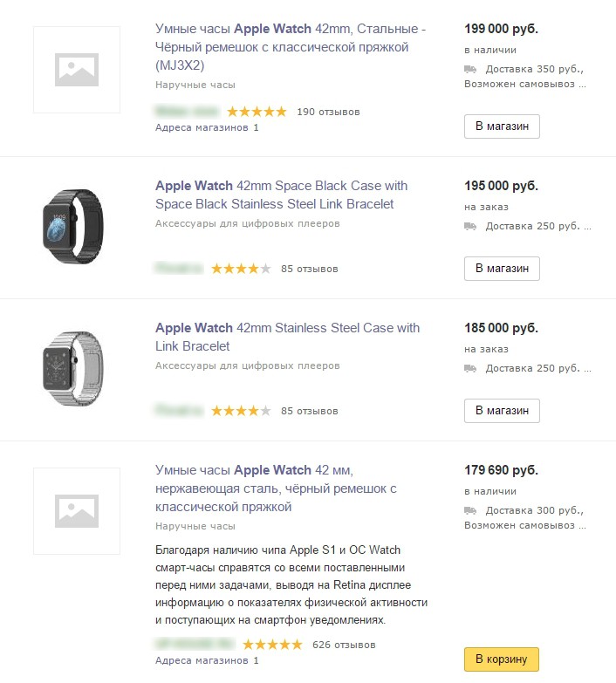This screenshot has height=683, width=616.
Task: Click the placeholder image icon of the MJ3X2 listing
Action: coord(77,69)
